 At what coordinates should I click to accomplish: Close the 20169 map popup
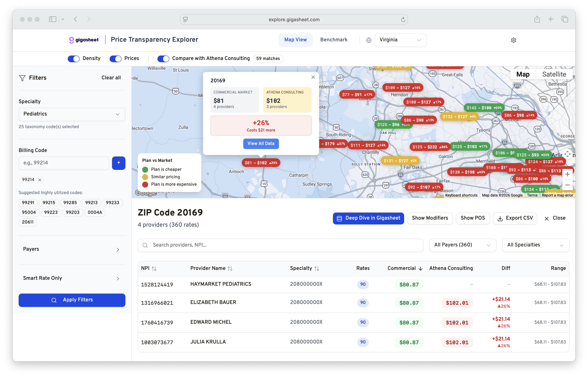(313, 77)
